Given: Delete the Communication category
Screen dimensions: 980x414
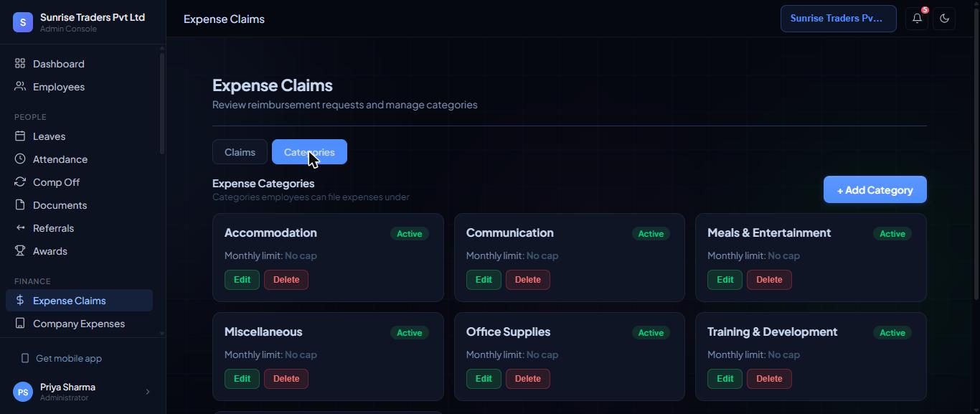Looking at the screenshot, I should coord(527,280).
